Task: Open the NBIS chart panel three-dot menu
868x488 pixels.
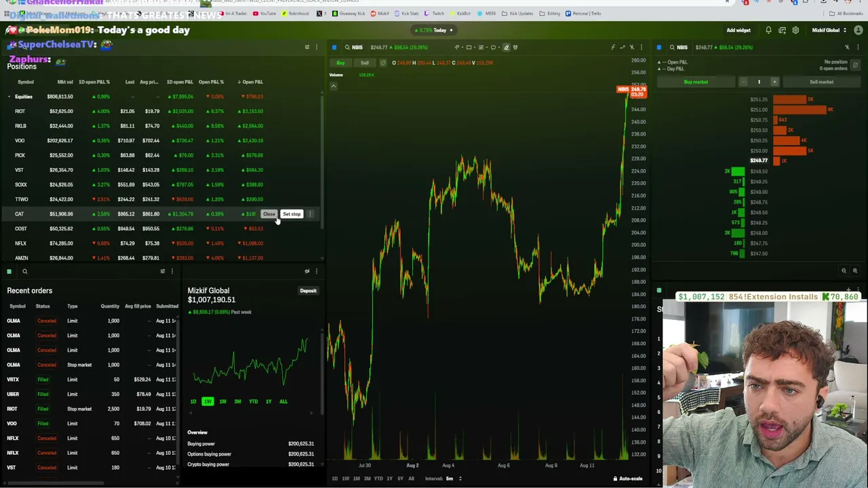Action: tap(642, 47)
